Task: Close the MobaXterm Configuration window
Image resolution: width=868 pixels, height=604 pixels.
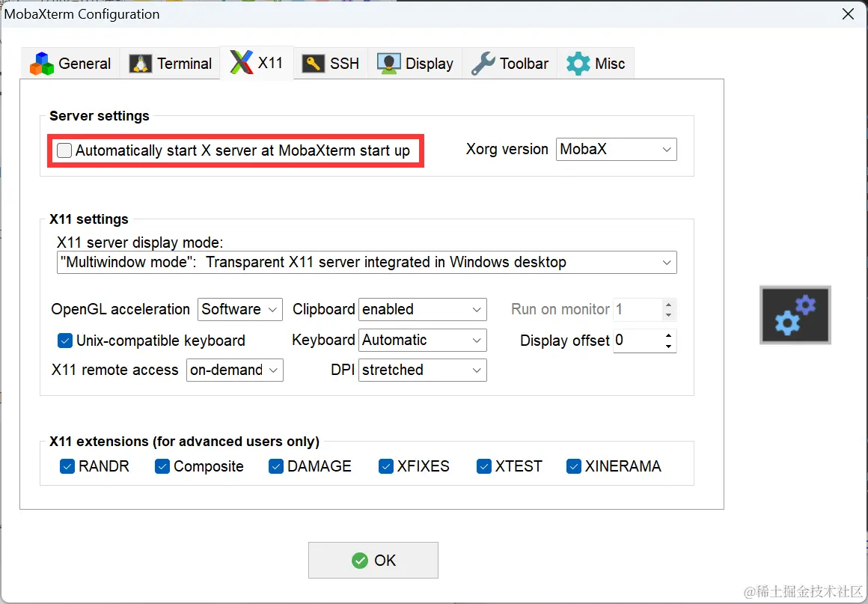Action: click(x=848, y=14)
